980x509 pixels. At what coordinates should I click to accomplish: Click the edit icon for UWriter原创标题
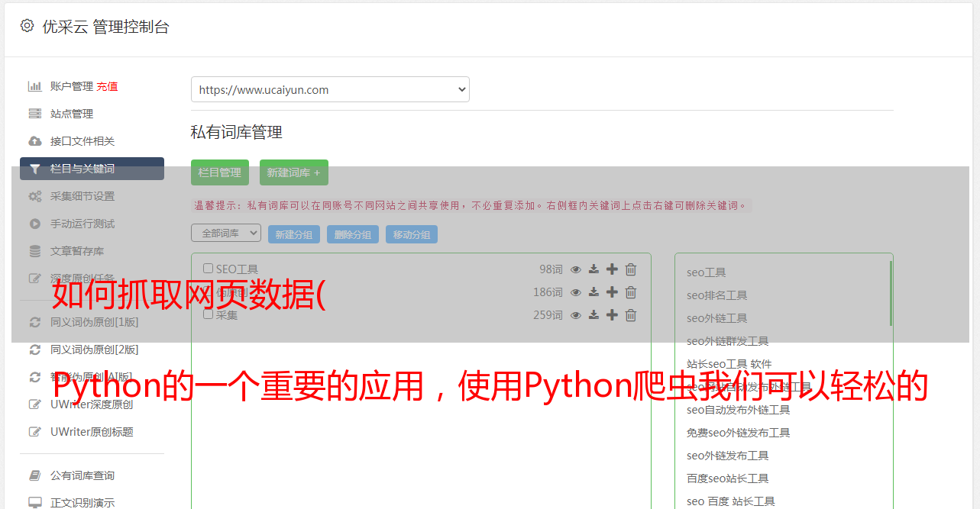tap(35, 432)
